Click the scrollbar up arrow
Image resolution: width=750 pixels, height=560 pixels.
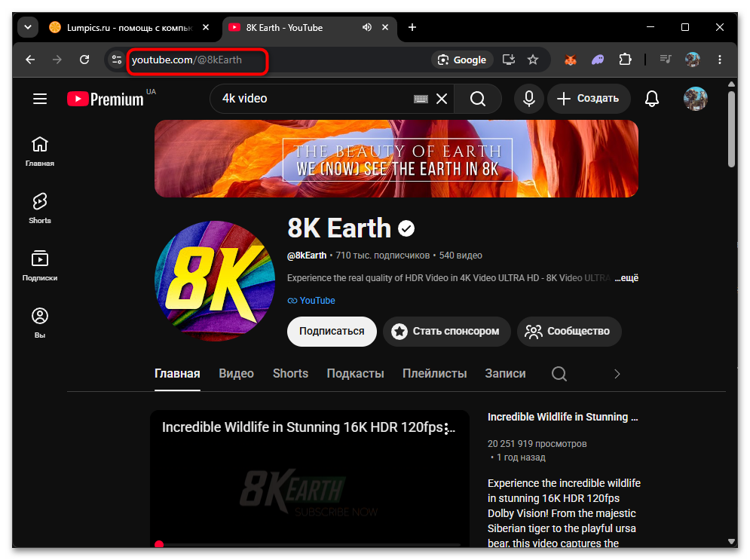(x=731, y=84)
